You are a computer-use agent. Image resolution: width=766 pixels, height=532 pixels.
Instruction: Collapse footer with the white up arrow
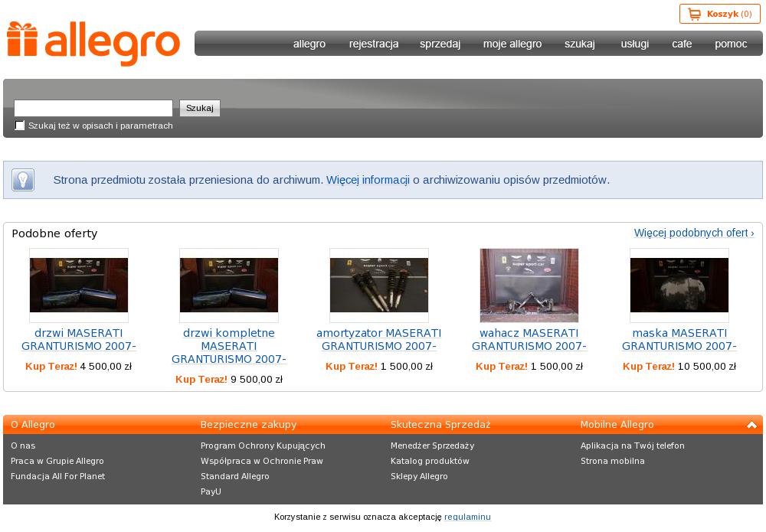pyautogui.click(x=752, y=425)
